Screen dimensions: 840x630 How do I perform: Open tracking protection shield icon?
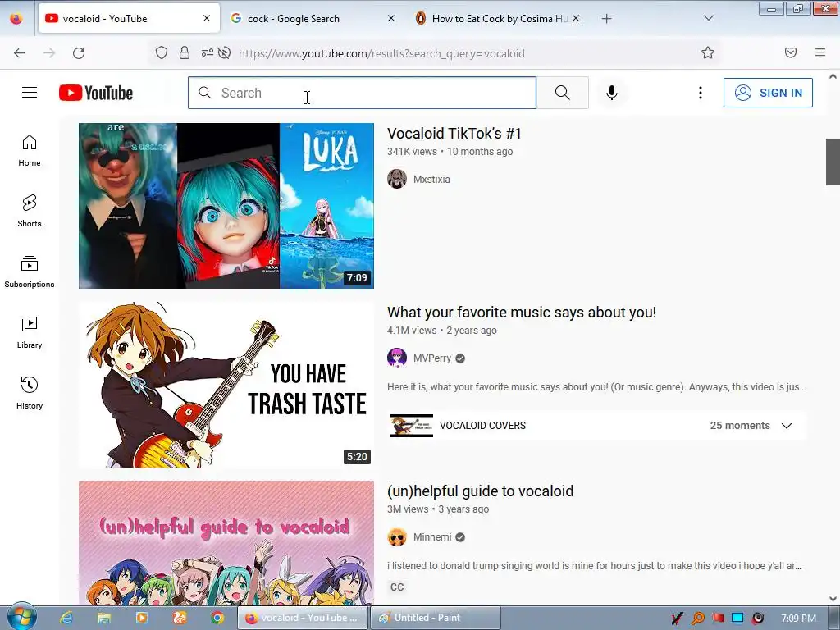(x=162, y=52)
